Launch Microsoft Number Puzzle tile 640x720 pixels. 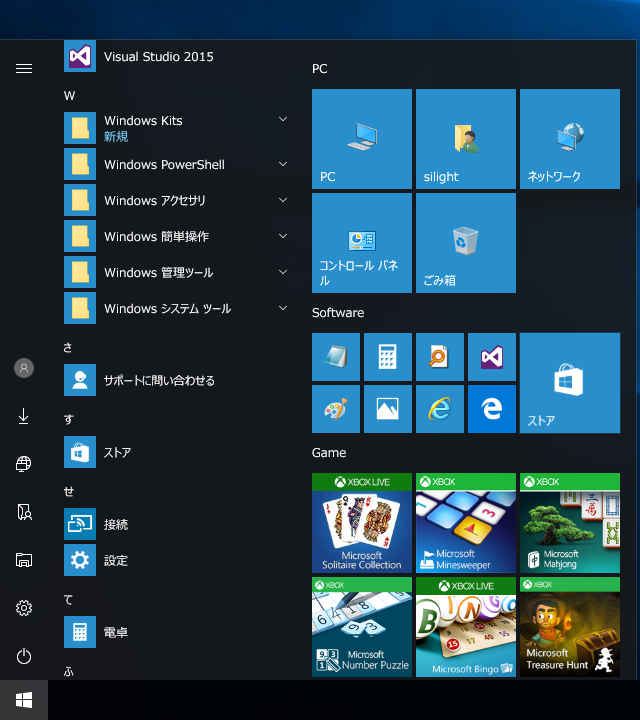[362, 627]
